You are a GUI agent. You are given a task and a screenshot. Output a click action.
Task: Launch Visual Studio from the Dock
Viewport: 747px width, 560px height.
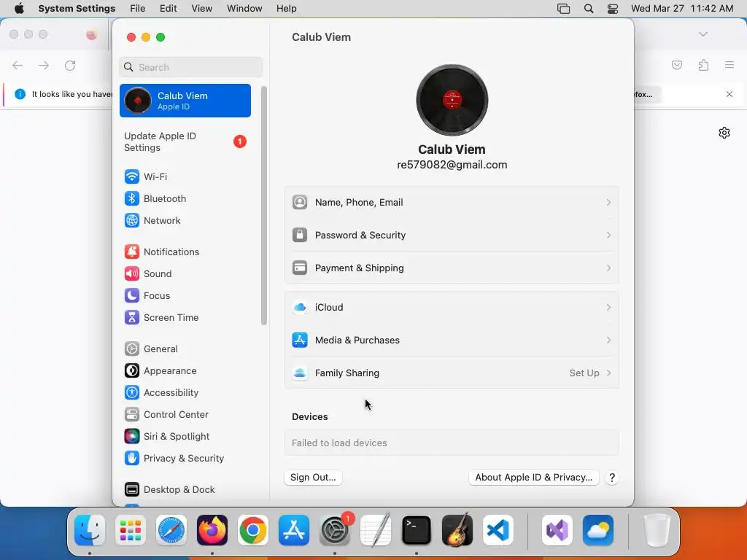tap(557, 530)
